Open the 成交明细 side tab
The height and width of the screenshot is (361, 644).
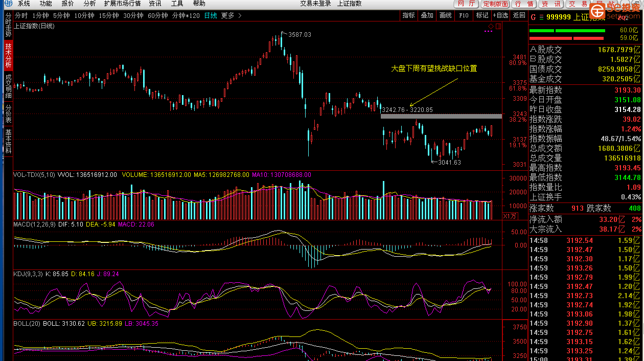click(x=8, y=86)
